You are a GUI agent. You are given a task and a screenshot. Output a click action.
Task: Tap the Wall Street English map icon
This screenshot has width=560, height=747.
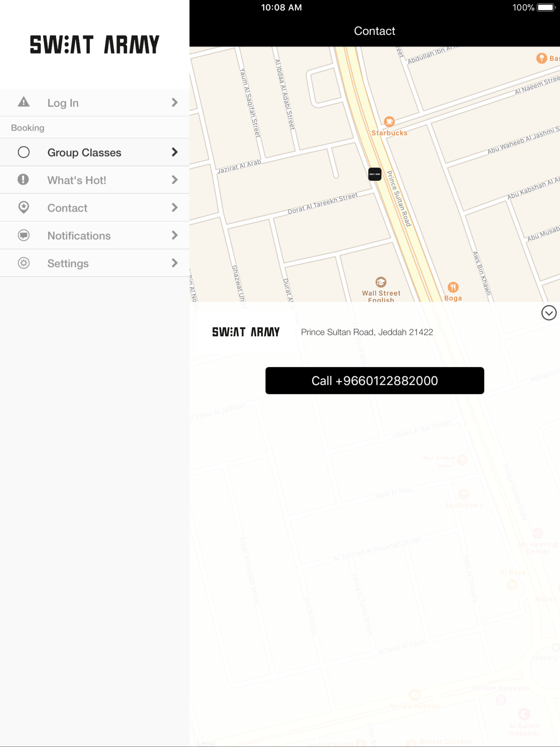pyautogui.click(x=381, y=282)
